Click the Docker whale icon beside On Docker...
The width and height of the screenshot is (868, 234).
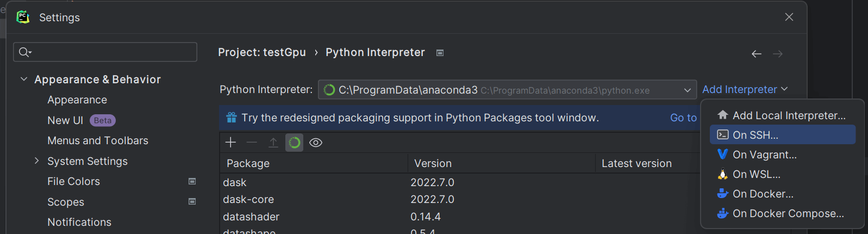tap(722, 193)
